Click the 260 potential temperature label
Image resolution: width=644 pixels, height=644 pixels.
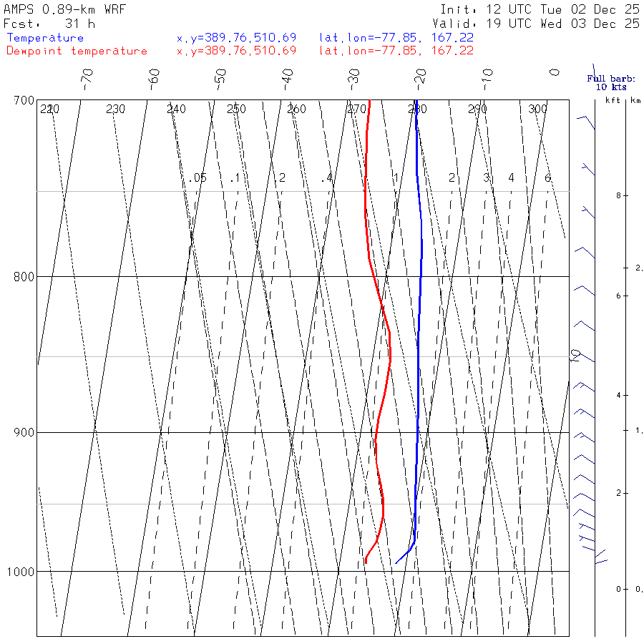pyautogui.click(x=296, y=109)
